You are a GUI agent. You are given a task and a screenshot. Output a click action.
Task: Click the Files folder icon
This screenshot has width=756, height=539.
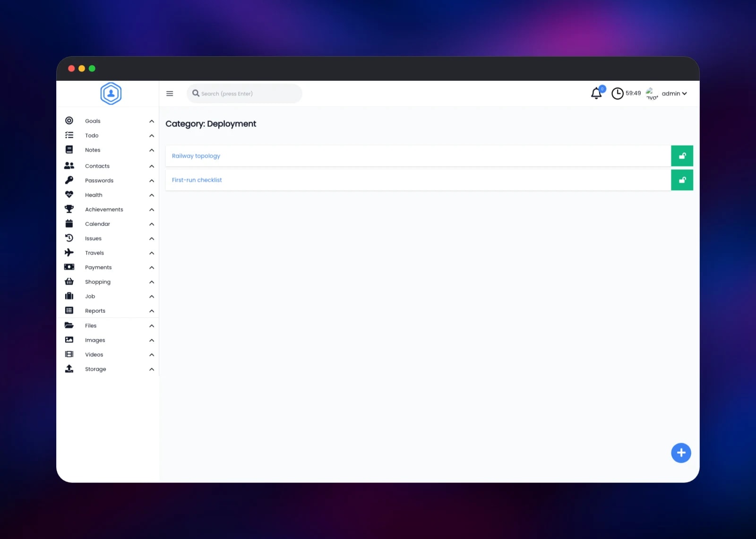(x=69, y=325)
